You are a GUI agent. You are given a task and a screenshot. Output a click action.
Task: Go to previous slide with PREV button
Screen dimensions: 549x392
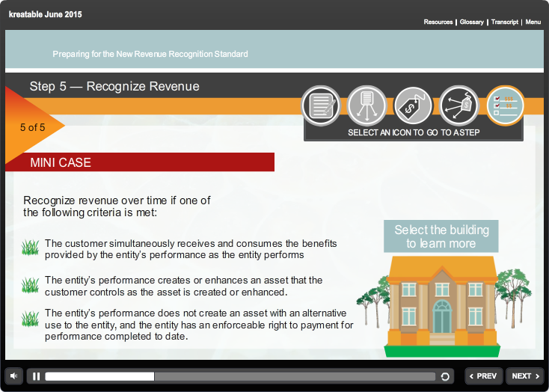tap(483, 376)
